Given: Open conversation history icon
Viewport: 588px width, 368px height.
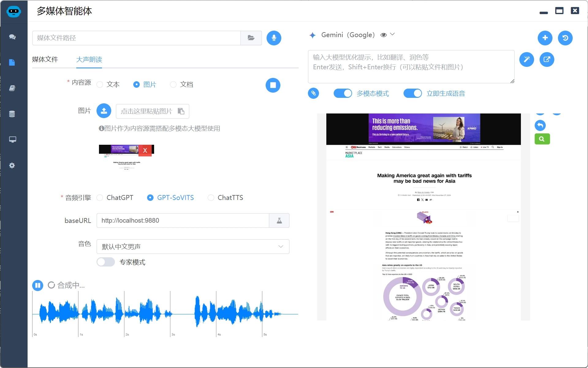Looking at the screenshot, I should (565, 38).
